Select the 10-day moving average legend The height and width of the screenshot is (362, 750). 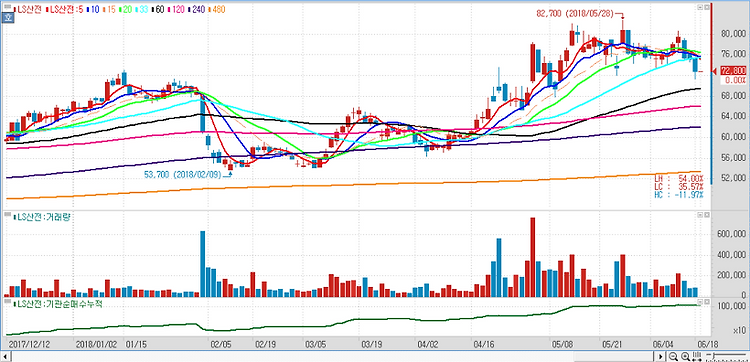tap(93, 9)
